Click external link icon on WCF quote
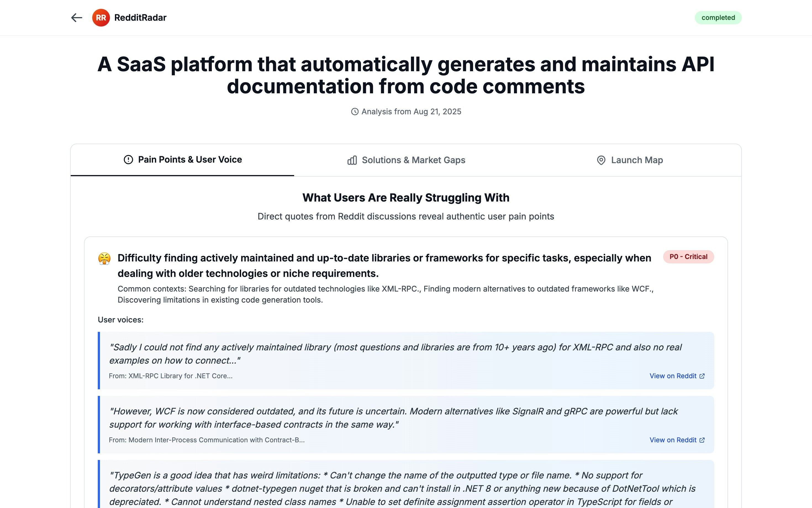Screen dimensions: 812x508 point(702,440)
